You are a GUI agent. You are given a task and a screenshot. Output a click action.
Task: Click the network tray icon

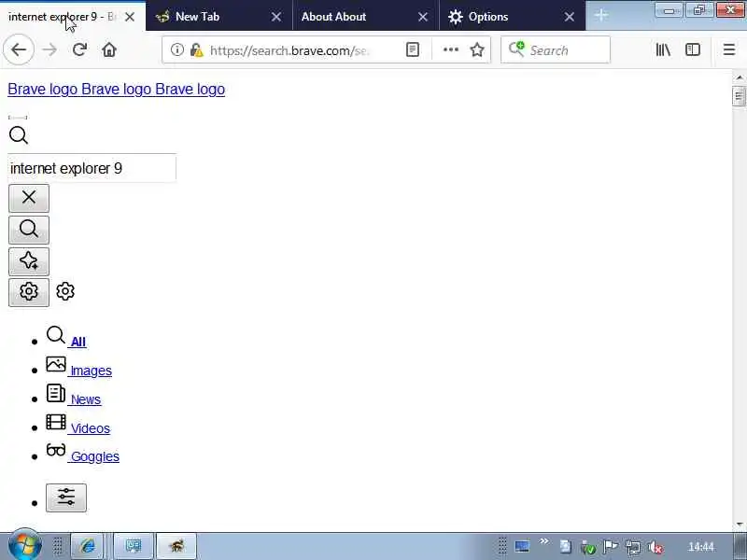pos(633,548)
